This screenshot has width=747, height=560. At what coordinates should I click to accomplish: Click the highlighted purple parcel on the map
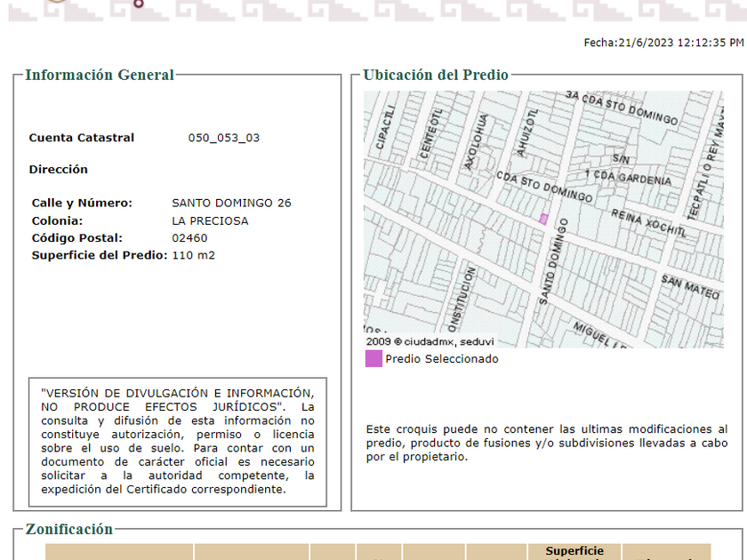[543, 219]
